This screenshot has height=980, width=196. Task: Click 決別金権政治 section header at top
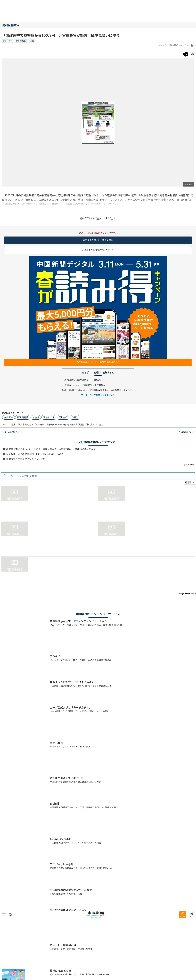point(11,25)
